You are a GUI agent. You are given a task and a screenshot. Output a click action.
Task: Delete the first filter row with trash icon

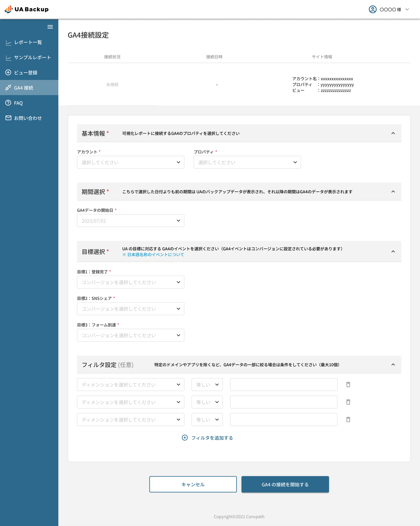tap(348, 385)
